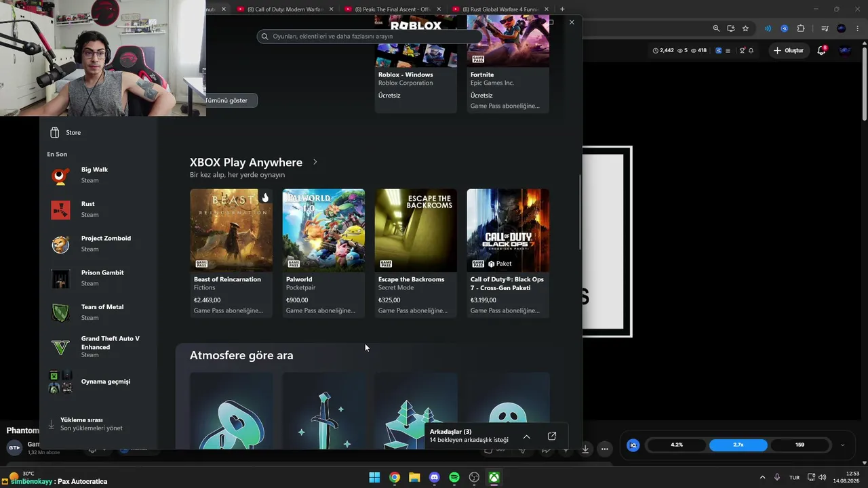Open Grand Theft Auto V Enhanced icon

[60, 347]
